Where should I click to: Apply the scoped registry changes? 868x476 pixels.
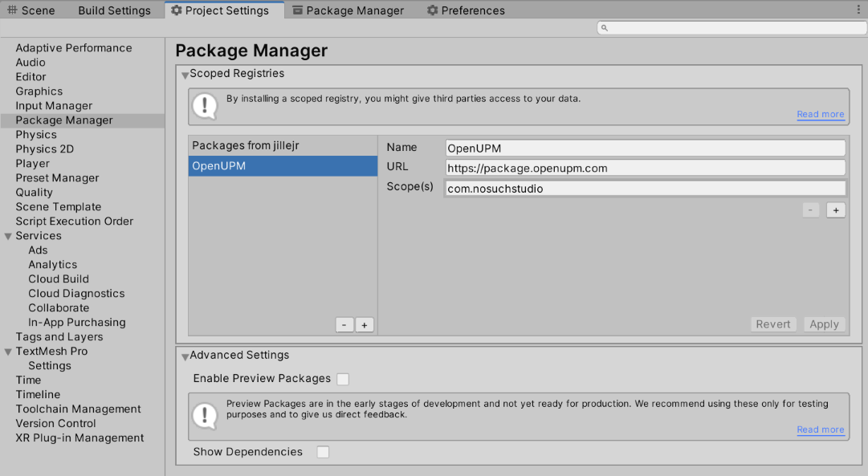coord(824,323)
